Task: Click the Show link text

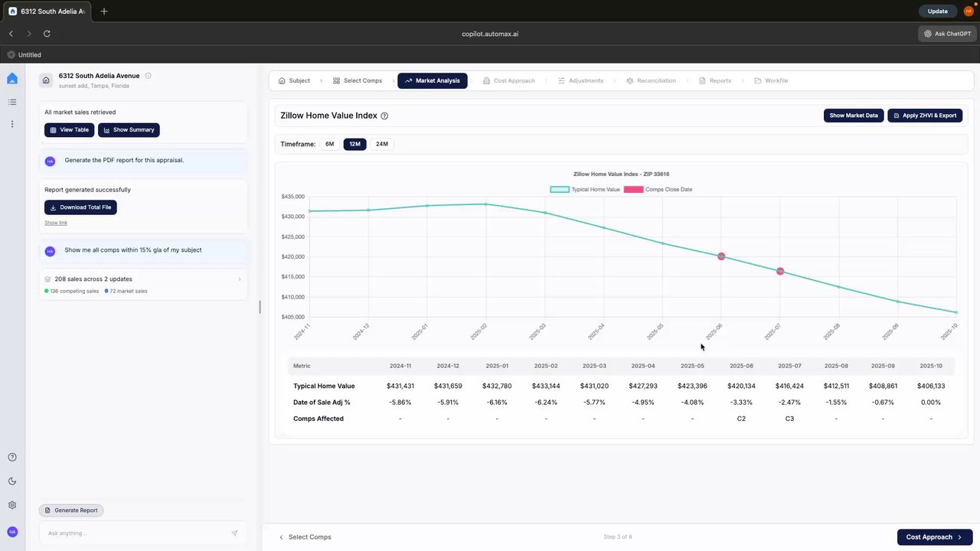Action: [56, 223]
